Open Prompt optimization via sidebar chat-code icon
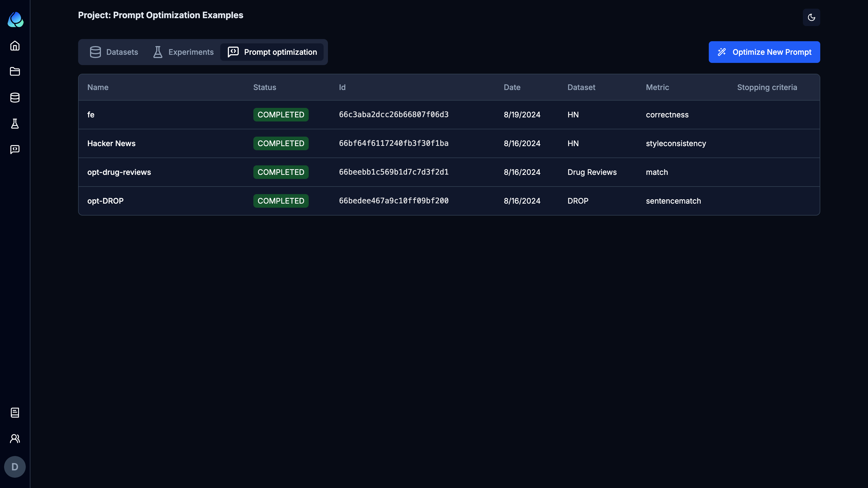This screenshot has width=868, height=488. click(15, 149)
